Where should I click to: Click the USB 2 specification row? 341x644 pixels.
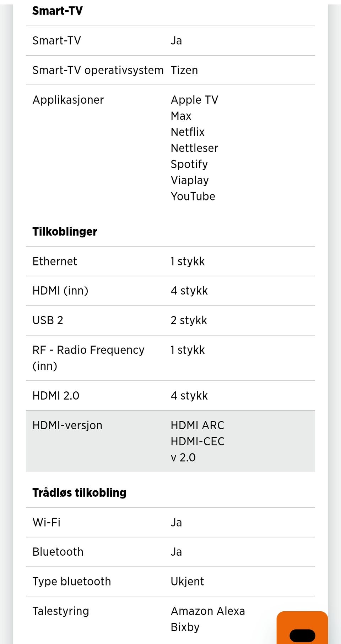tap(170, 320)
